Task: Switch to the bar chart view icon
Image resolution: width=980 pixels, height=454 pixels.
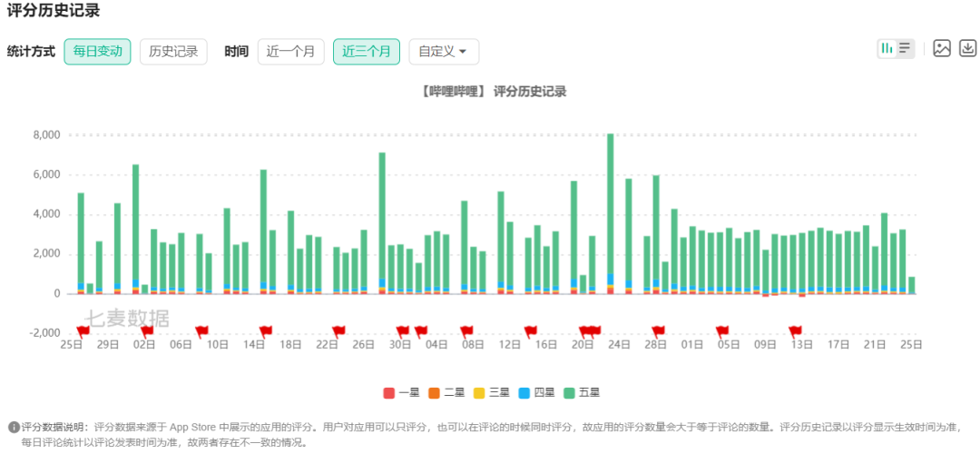Action: point(887,49)
